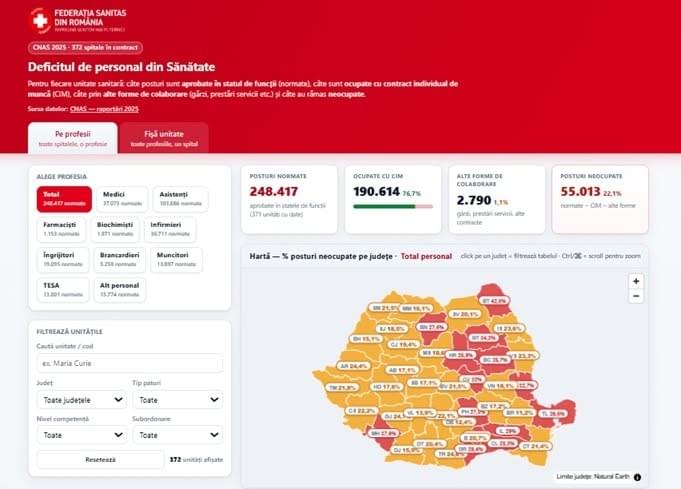The image size is (681, 489).
Task: Choose the Infirmieri profession filter
Action: pos(170,229)
